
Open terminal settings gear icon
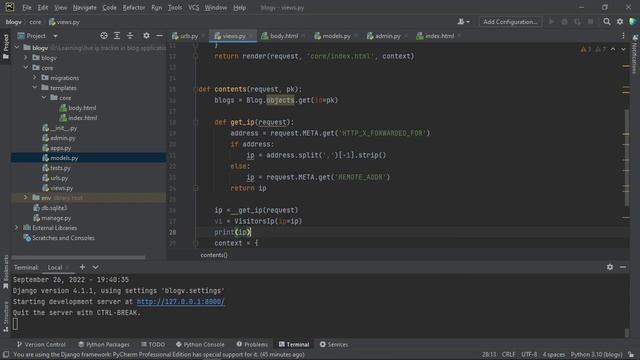609,267
